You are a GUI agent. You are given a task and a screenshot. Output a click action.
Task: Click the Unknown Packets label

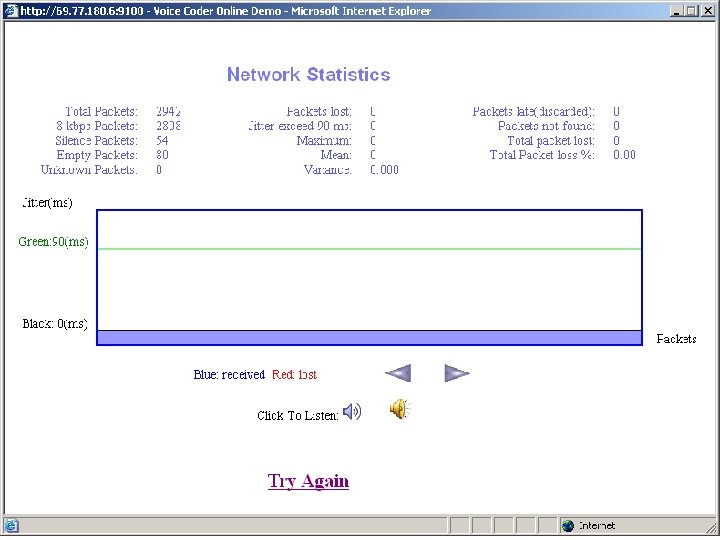click(89, 170)
